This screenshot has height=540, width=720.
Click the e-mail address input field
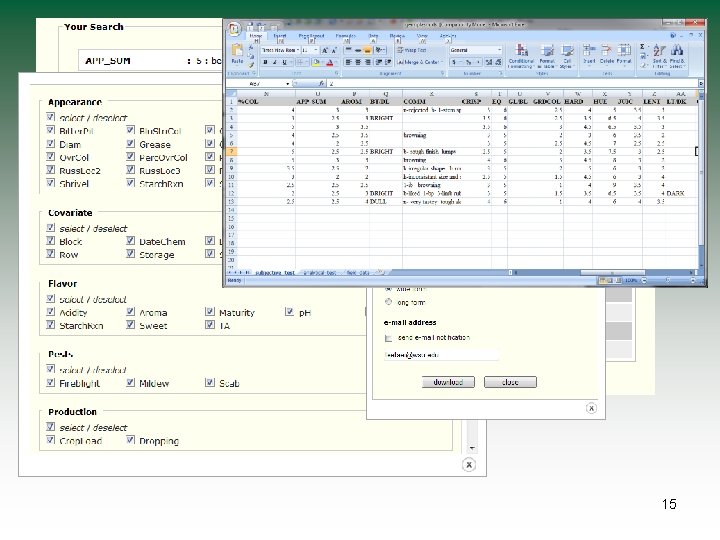[441, 355]
